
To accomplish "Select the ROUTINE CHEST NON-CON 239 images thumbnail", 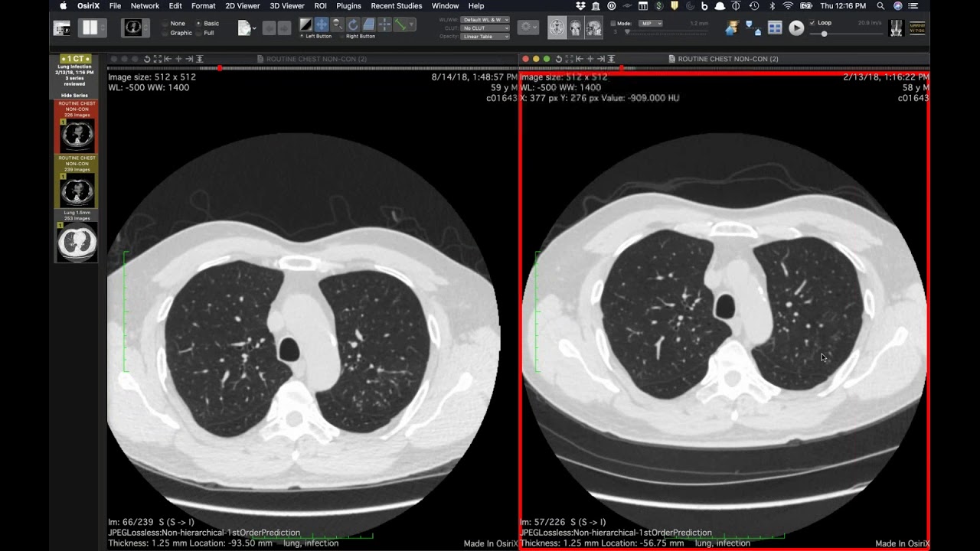I will coord(76,181).
